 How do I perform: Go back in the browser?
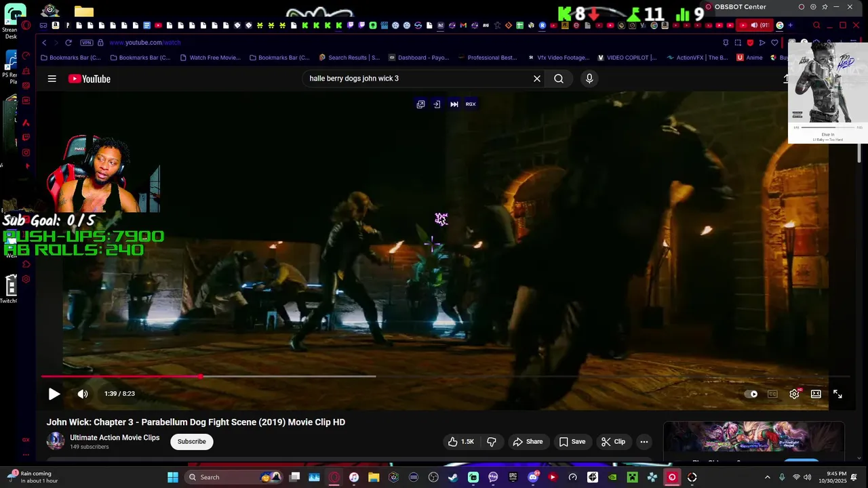click(44, 43)
